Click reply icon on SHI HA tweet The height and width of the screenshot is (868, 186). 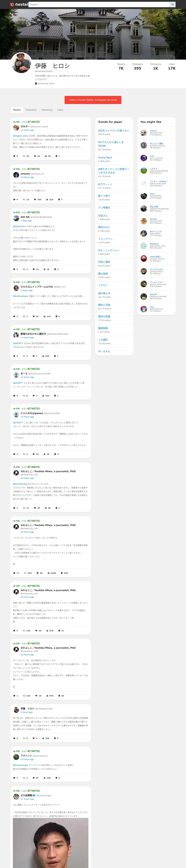tap(14, 269)
